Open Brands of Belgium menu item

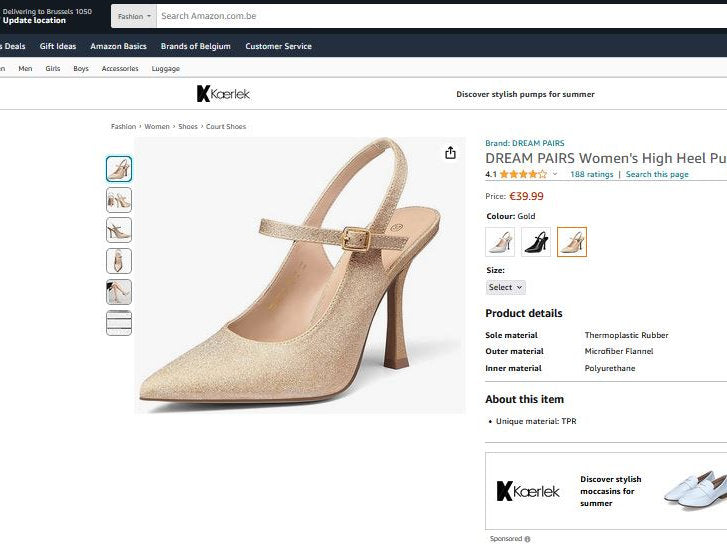pos(195,46)
